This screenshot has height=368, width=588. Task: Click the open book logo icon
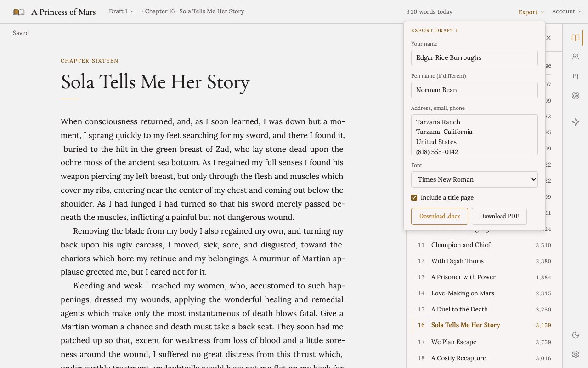pos(19,12)
